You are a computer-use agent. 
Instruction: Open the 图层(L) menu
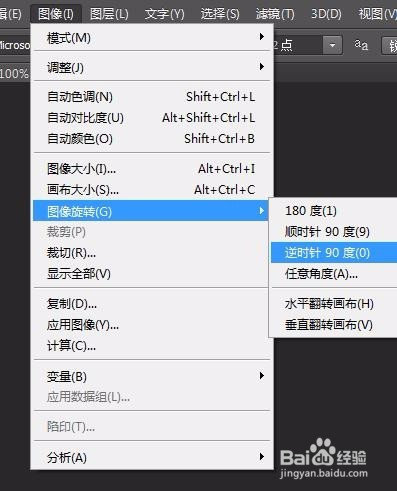coord(109,14)
